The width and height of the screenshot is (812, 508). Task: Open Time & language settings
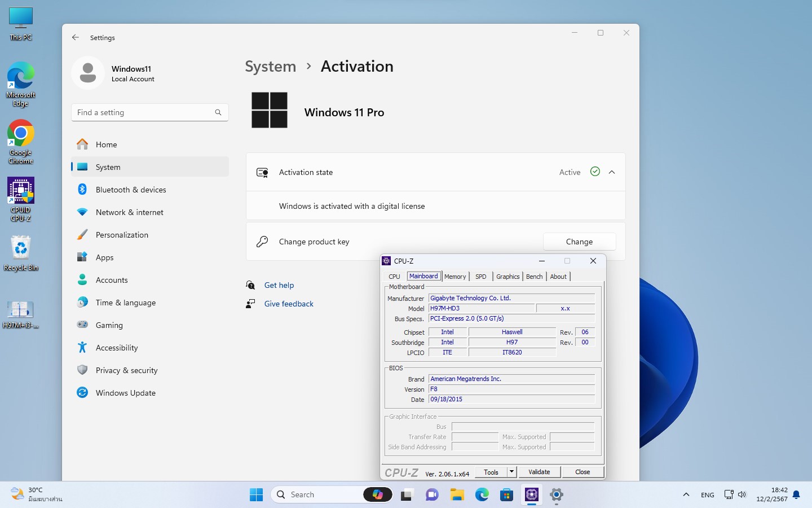(150, 303)
